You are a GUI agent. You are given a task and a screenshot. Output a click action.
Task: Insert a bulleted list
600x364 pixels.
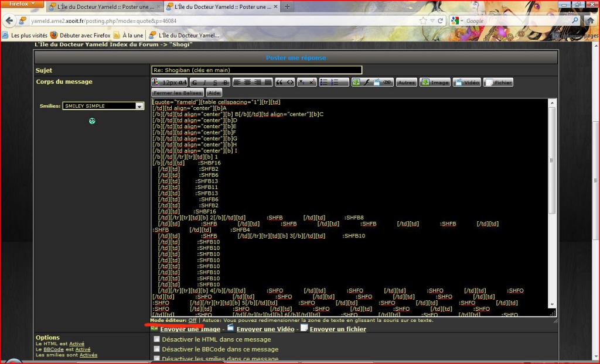click(323, 82)
